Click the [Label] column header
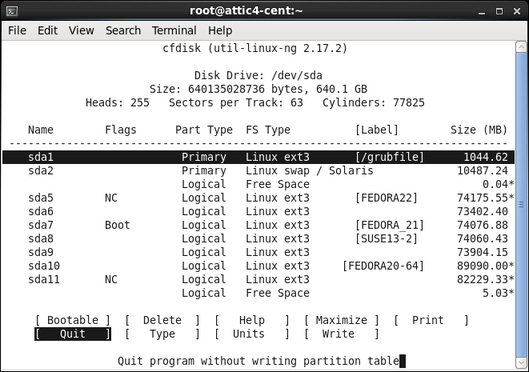The image size is (529, 372). coord(377,130)
